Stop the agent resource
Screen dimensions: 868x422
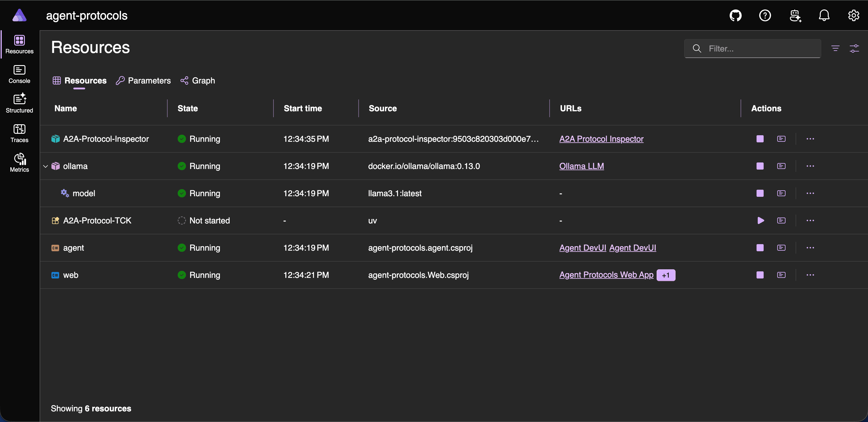pyautogui.click(x=760, y=248)
